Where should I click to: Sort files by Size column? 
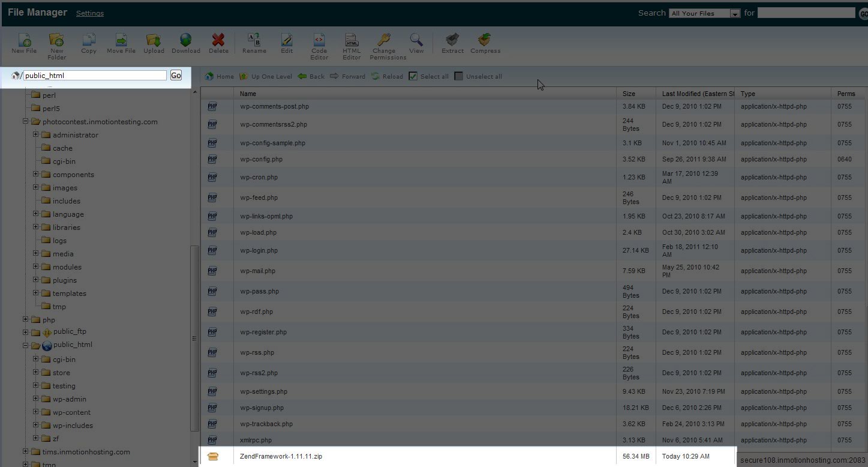pyautogui.click(x=636, y=94)
